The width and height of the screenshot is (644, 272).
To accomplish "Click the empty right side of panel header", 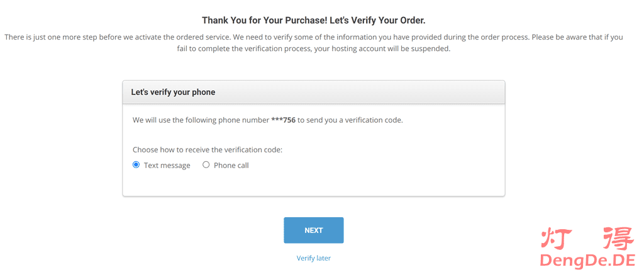I will pos(409,92).
